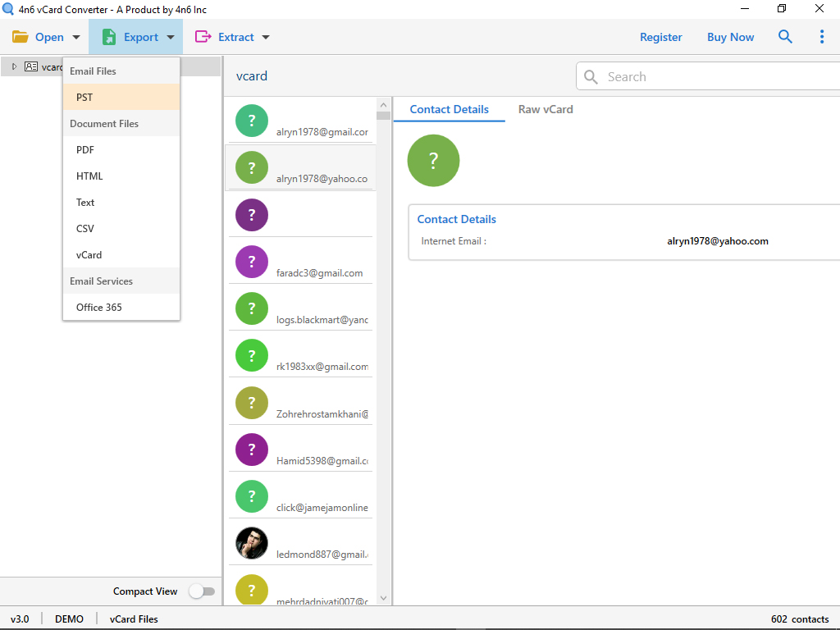The image size is (840, 630).
Task: Click contact list scrollbar down arrow
Action: [x=383, y=598]
